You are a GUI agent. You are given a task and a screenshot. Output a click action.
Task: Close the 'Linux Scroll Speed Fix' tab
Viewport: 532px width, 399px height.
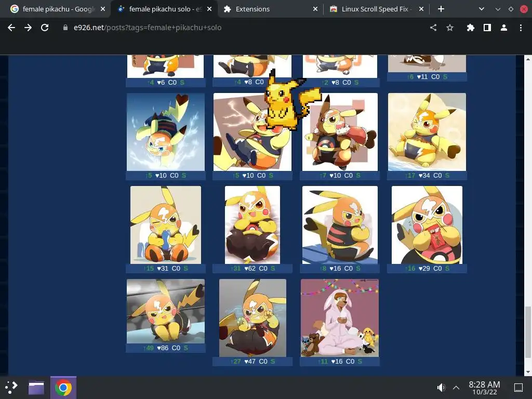[x=421, y=9]
